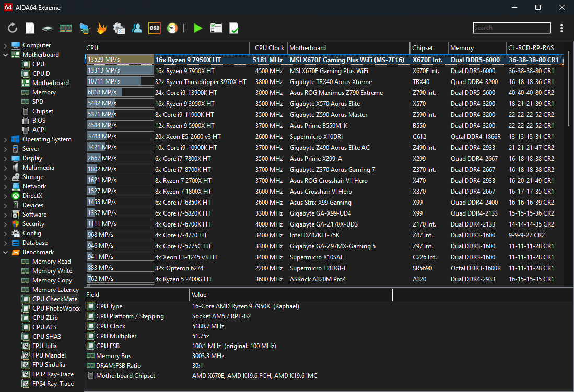Click the memory module toolbar icon

point(65,28)
